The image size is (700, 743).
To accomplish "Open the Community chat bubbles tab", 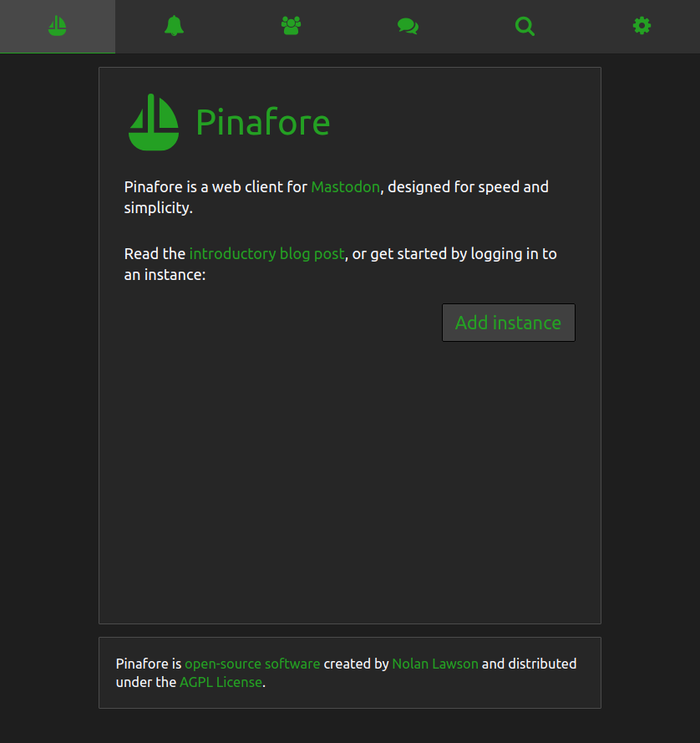I will 408,26.
